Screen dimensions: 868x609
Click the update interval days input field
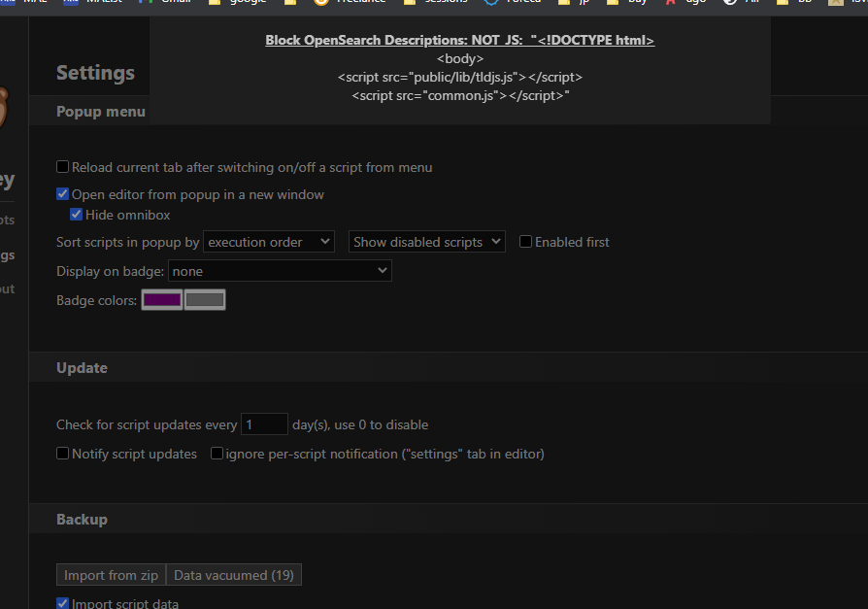pos(264,423)
